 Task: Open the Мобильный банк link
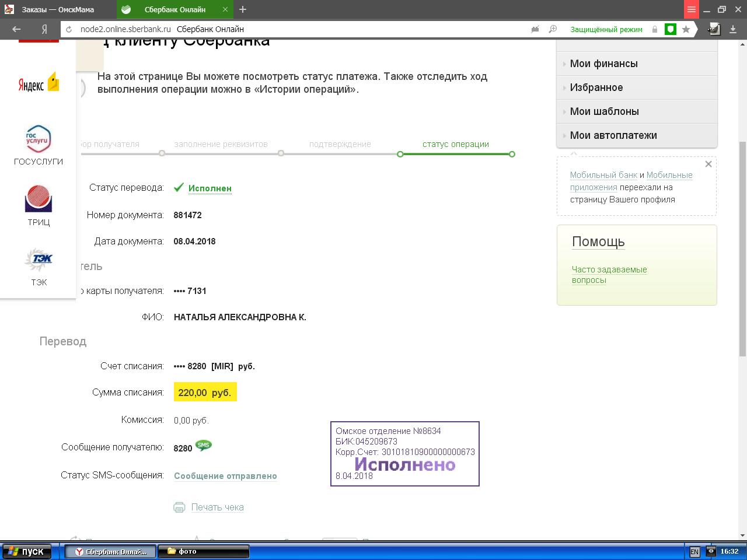pos(603,175)
